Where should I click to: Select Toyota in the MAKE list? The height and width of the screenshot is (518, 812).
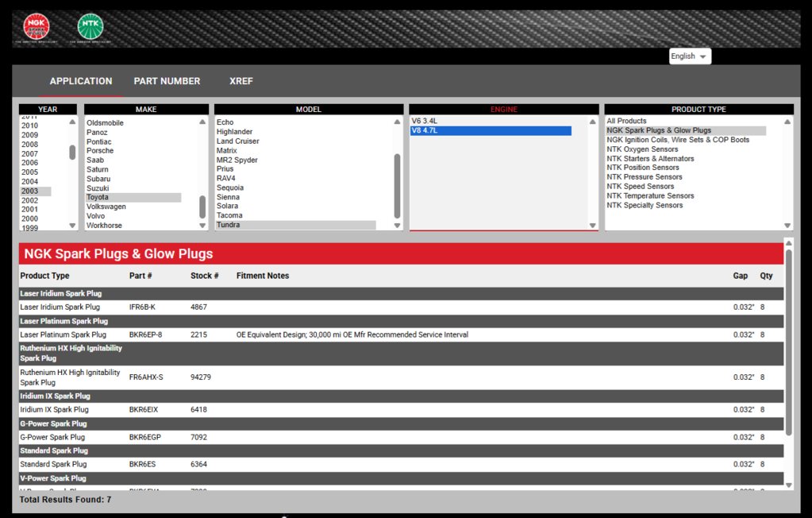click(133, 197)
